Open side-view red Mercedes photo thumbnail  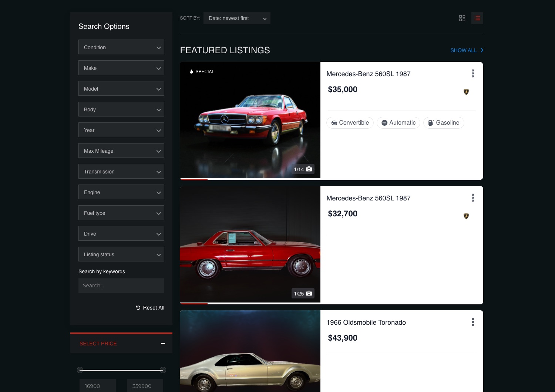coord(250,244)
